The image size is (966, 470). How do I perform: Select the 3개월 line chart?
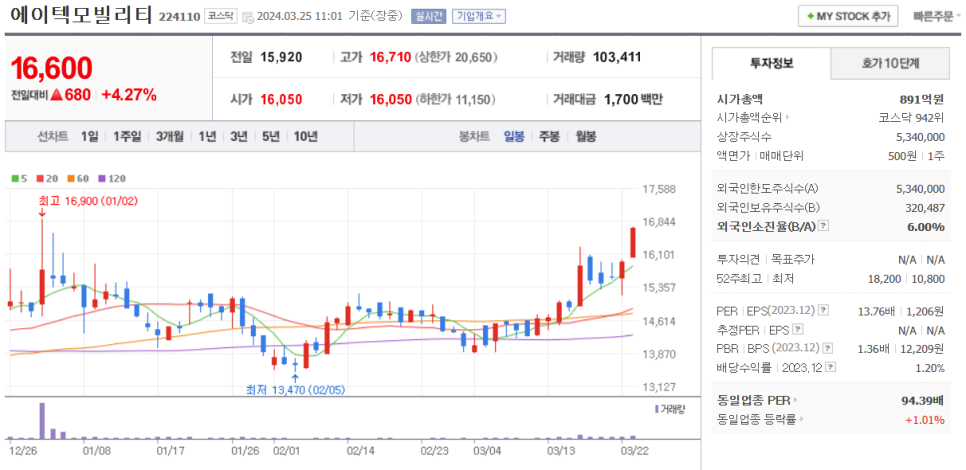point(170,137)
